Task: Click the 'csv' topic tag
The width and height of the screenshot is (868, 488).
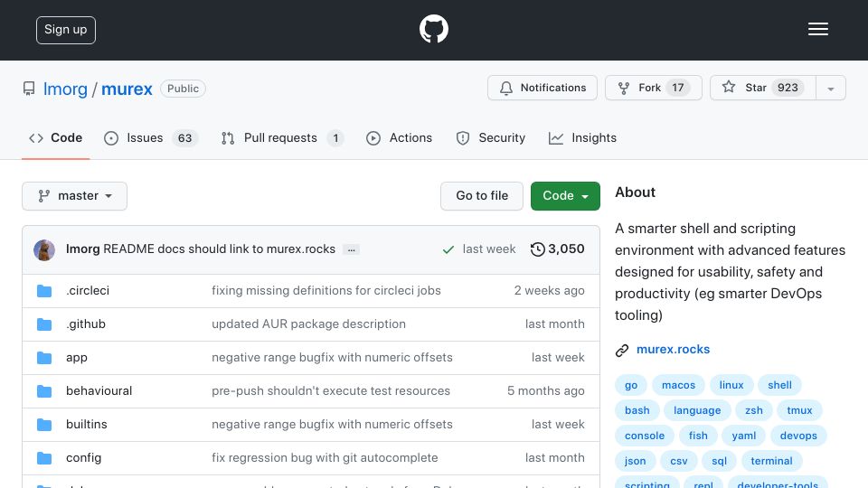Action: pyautogui.click(x=679, y=462)
